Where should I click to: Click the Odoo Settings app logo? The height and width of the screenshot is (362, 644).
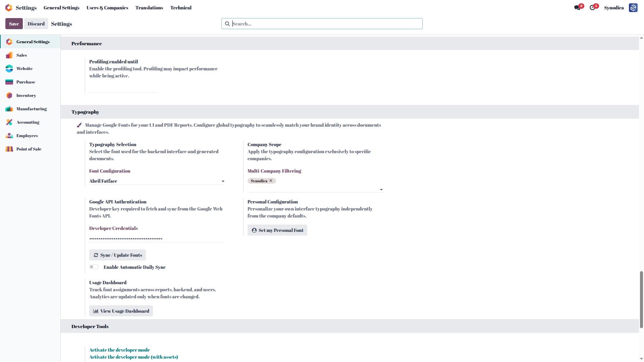(x=9, y=8)
